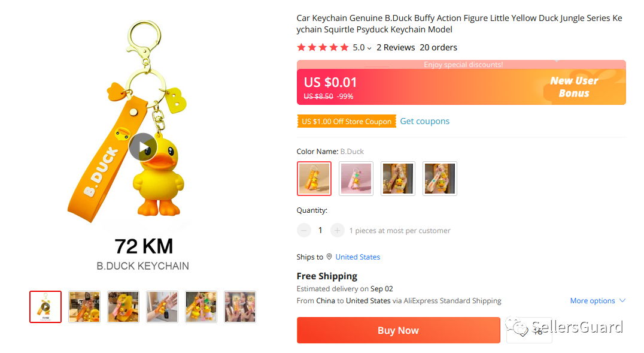Select the first video gallery thumbnail
This screenshot has width=644, height=353.
coord(45,307)
